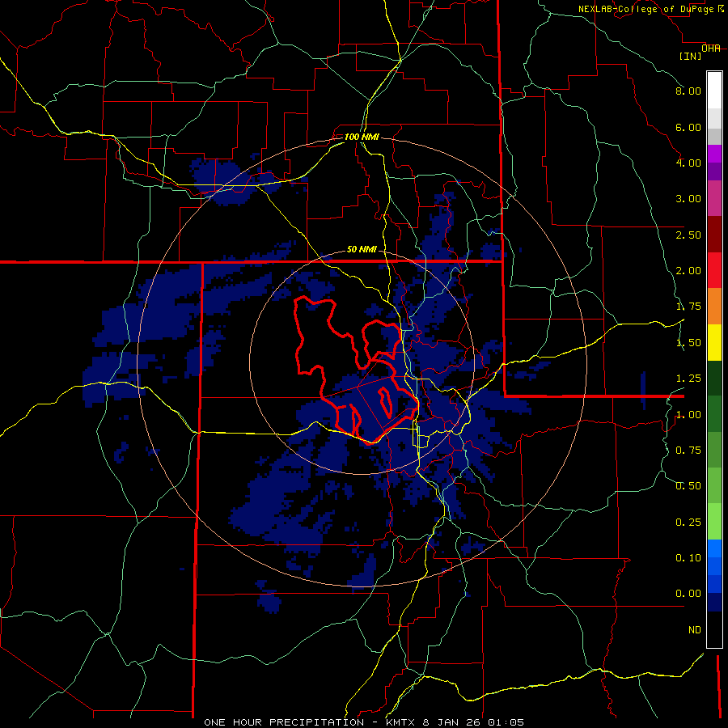Image resolution: width=728 pixels, height=728 pixels.
Task: Select the black ND legend swatch
Action: (x=714, y=629)
